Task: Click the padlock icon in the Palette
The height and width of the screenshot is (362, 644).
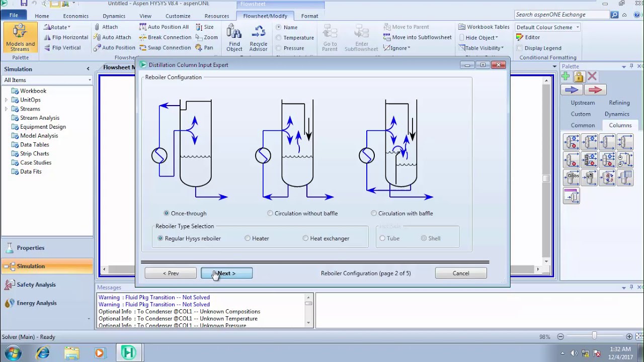Action: coord(579,76)
